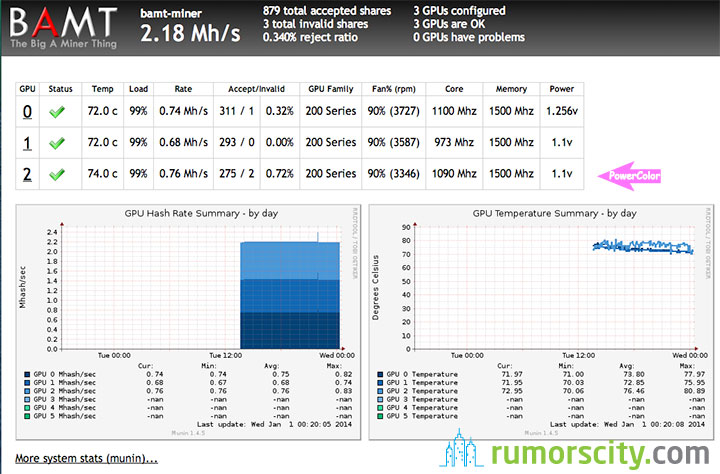Click 0.74 Mh/s rate cell

pos(183,111)
